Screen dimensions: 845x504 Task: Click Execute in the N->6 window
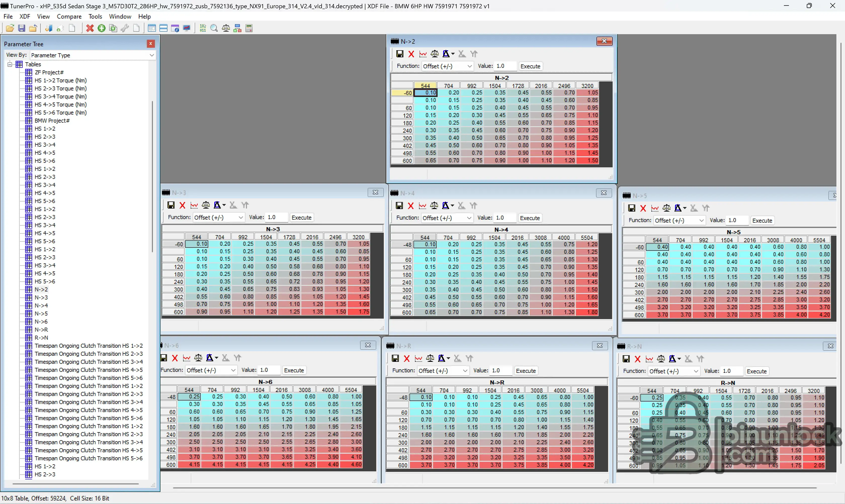coord(294,370)
